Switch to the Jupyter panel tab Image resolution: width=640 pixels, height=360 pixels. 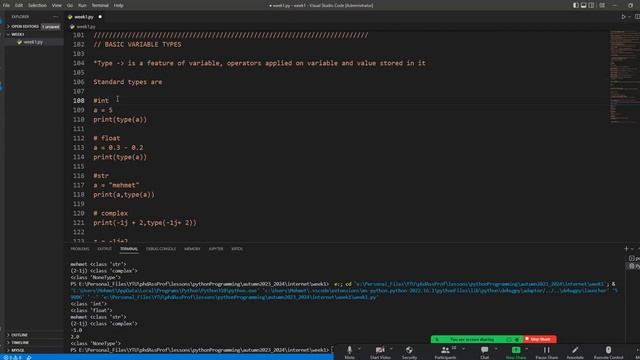216,249
